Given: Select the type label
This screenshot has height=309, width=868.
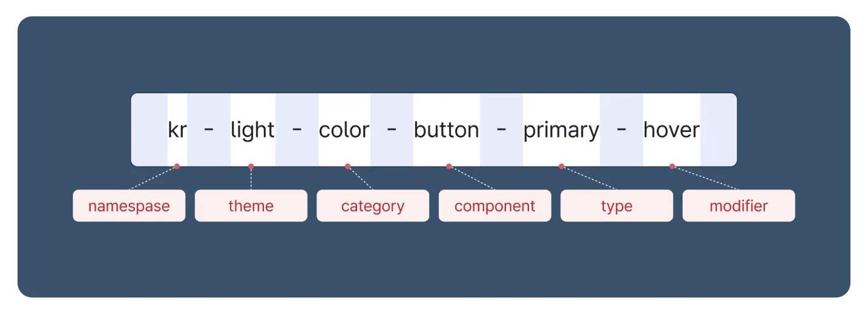Looking at the screenshot, I should pos(616,206).
